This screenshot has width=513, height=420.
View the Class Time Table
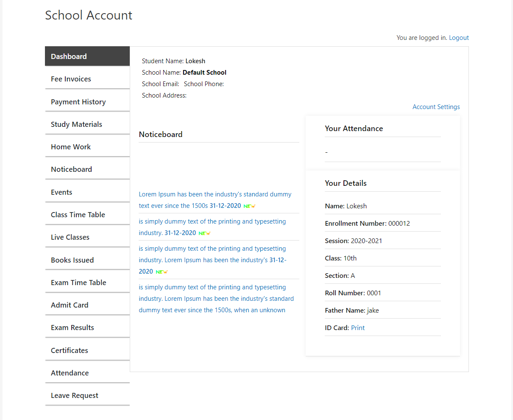point(78,214)
